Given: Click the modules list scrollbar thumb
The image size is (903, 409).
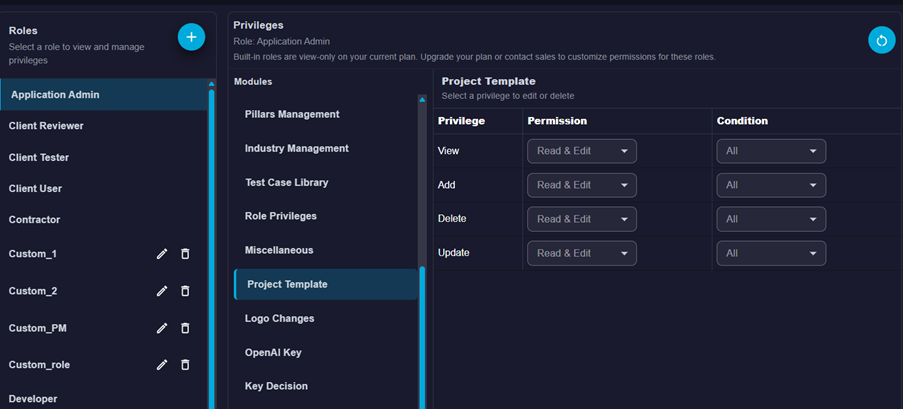Looking at the screenshot, I should 422,337.
